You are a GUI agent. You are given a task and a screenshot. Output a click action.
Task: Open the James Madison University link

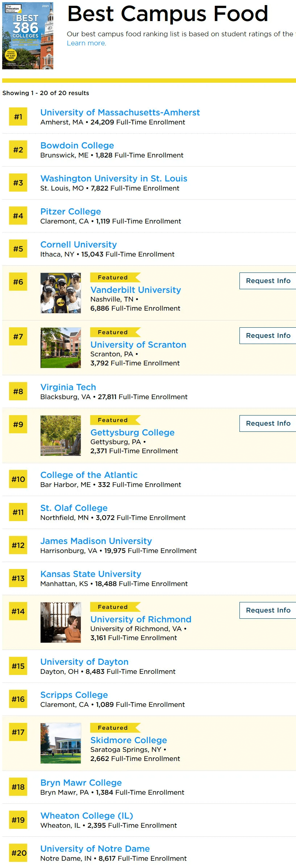point(96,541)
